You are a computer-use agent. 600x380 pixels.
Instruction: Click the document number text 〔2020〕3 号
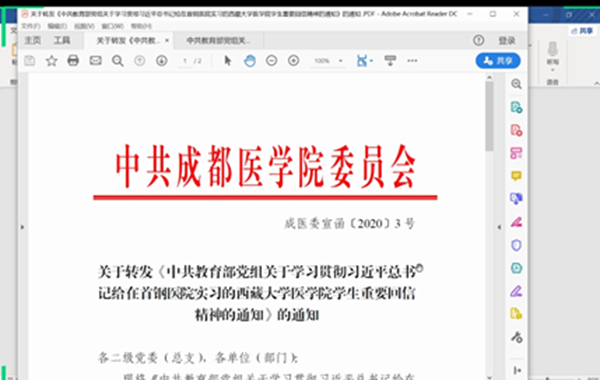click(x=383, y=223)
